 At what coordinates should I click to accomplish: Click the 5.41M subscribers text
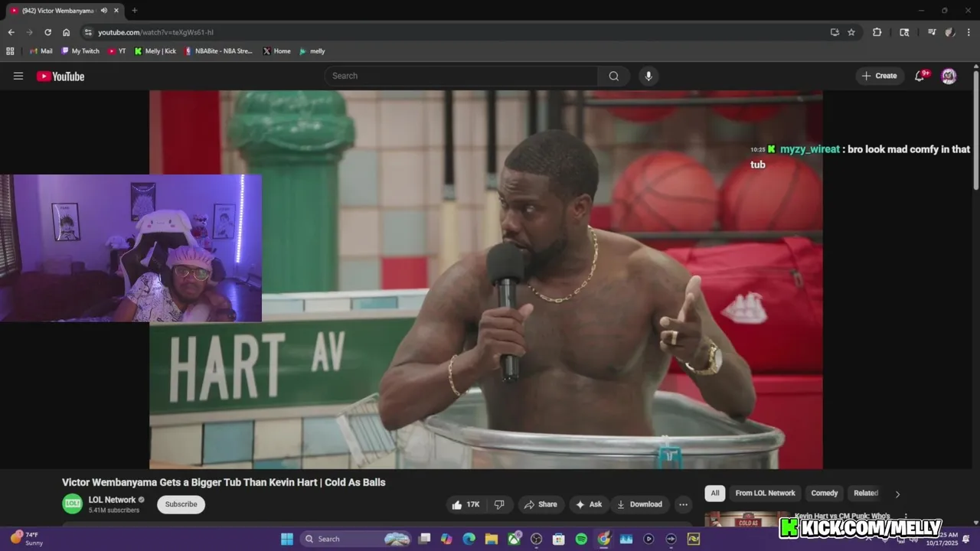tap(114, 510)
